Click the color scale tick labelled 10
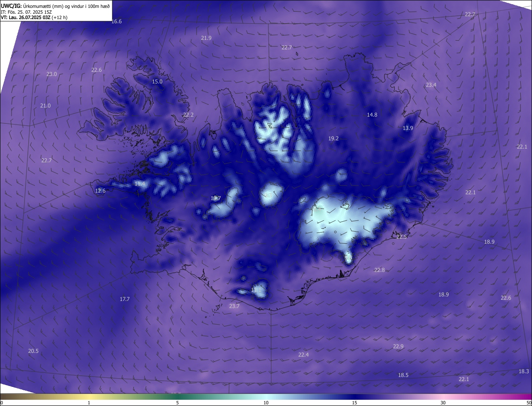532x406 pixels. point(266,403)
